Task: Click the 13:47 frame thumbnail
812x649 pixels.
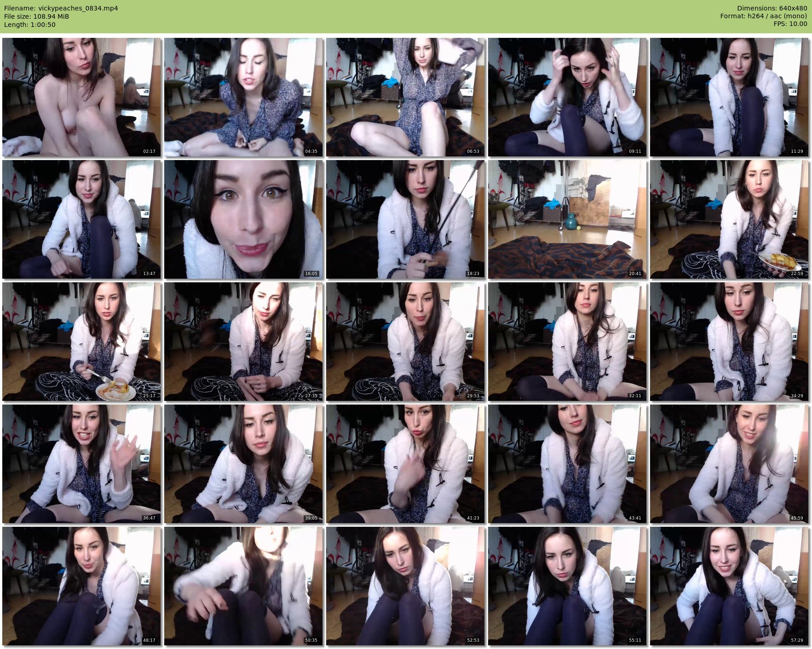Action: coord(82,219)
